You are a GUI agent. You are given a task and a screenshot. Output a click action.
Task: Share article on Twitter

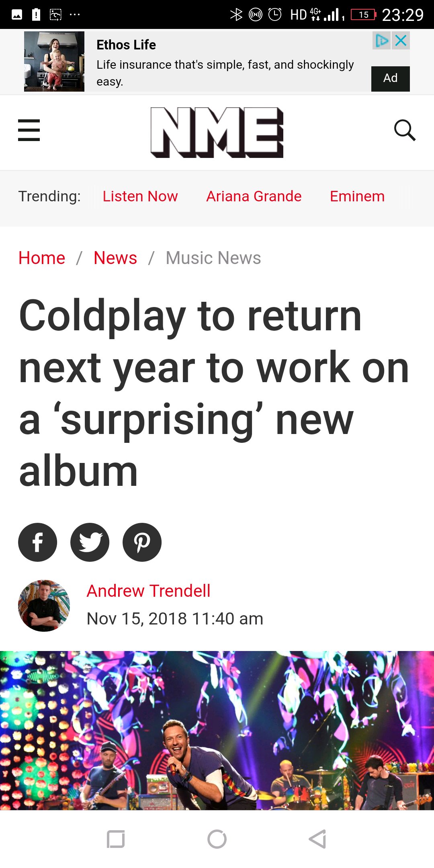pos(90,542)
